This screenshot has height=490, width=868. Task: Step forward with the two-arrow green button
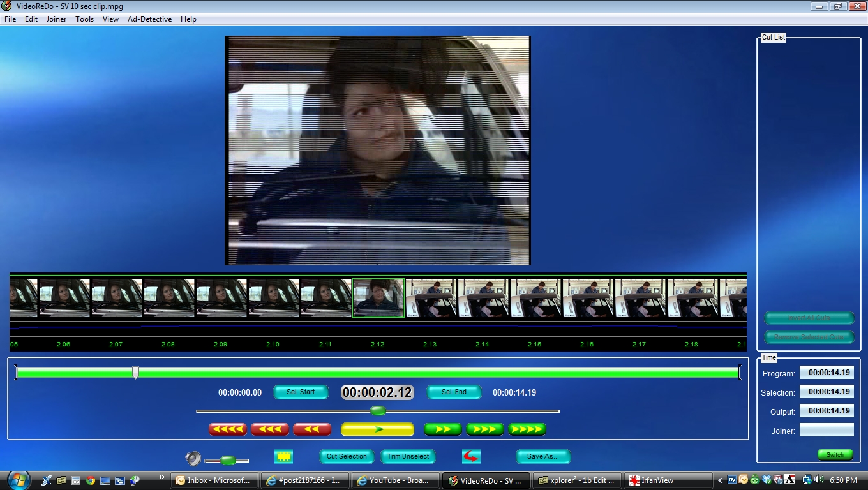[x=443, y=429]
